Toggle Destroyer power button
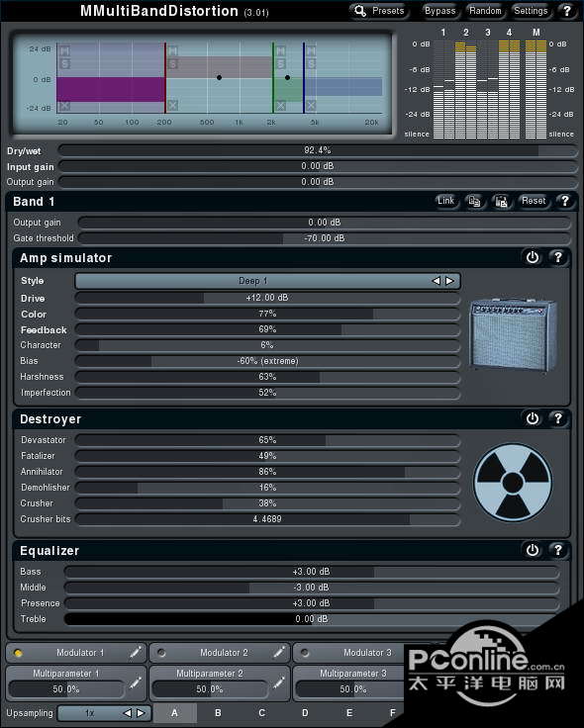The image size is (584, 728). pos(533,418)
